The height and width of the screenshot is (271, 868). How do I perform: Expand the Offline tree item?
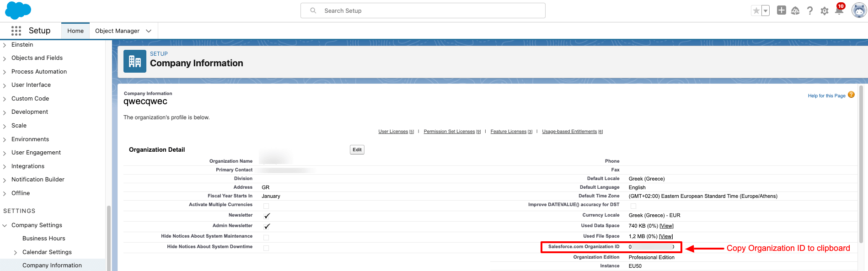point(5,193)
